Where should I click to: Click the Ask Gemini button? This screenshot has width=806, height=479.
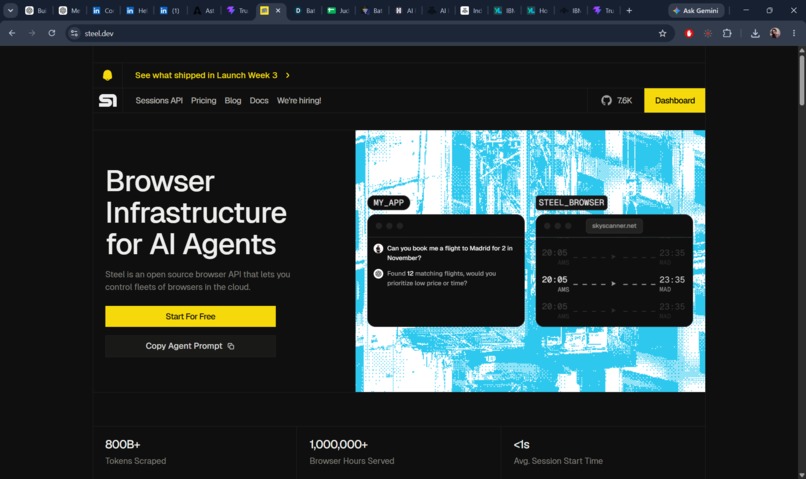696,10
